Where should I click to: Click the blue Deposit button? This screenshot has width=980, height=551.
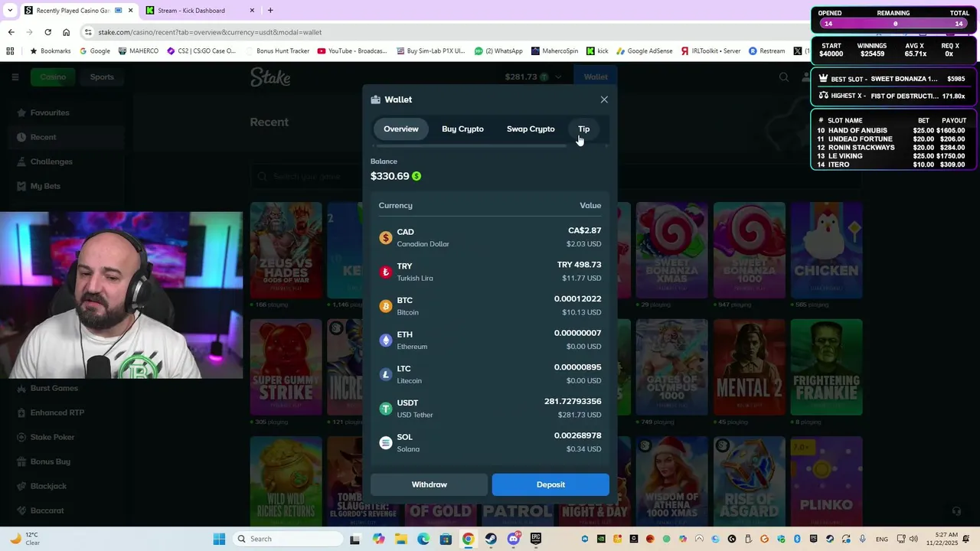(550, 484)
